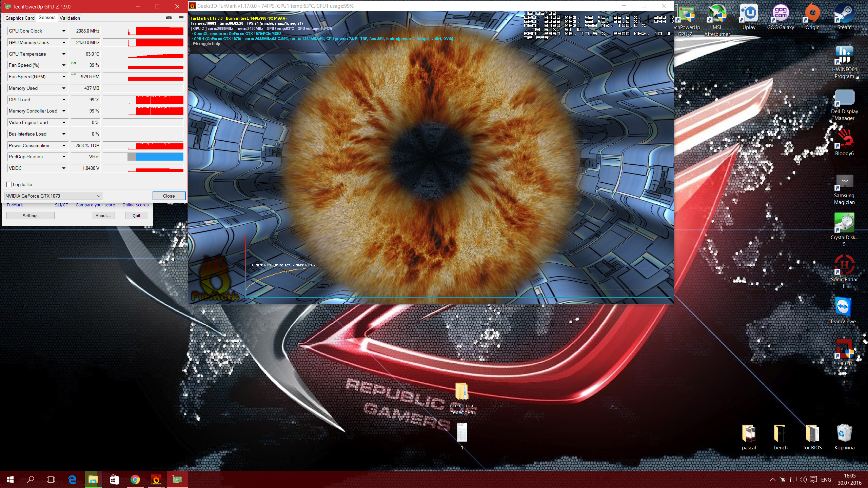Viewport: 868px width, 488px height.
Task: Enable the Log to file checkbox
Action: click(x=9, y=184)
